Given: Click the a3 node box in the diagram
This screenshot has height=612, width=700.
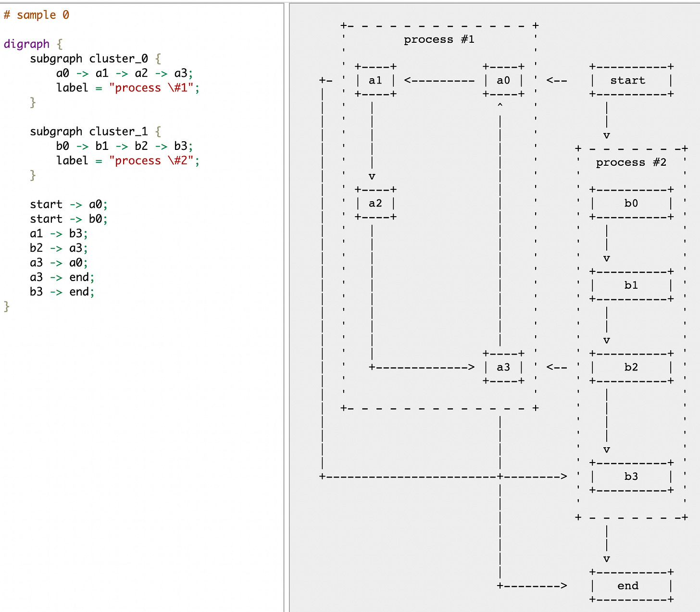Looking at the screenshot, I should click(503, 367).
